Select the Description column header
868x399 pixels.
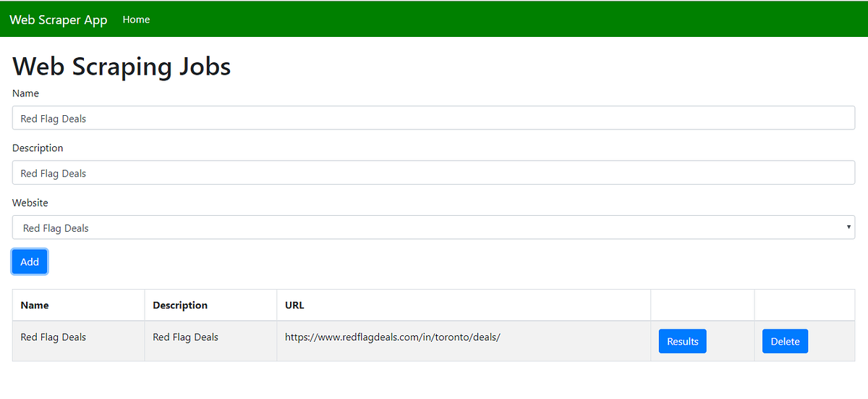pyautogui.click(x=210, y=305)
